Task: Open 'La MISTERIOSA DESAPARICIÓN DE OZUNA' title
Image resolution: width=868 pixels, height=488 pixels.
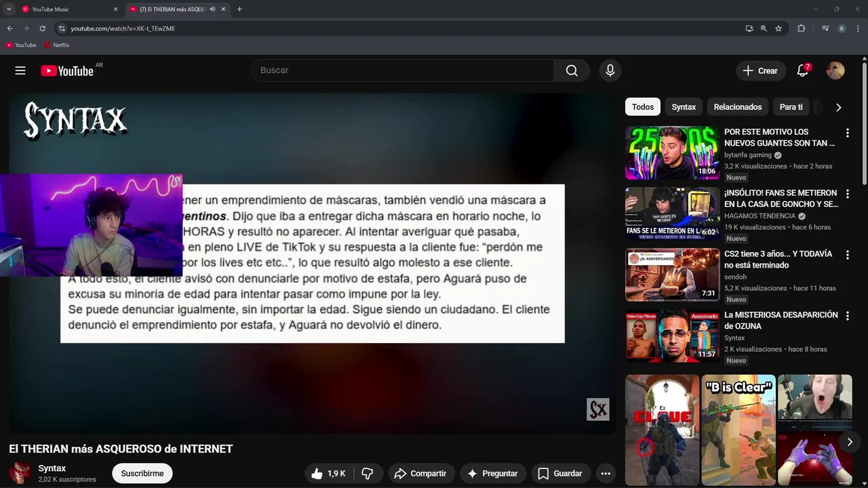Action: tap(781, 321)
